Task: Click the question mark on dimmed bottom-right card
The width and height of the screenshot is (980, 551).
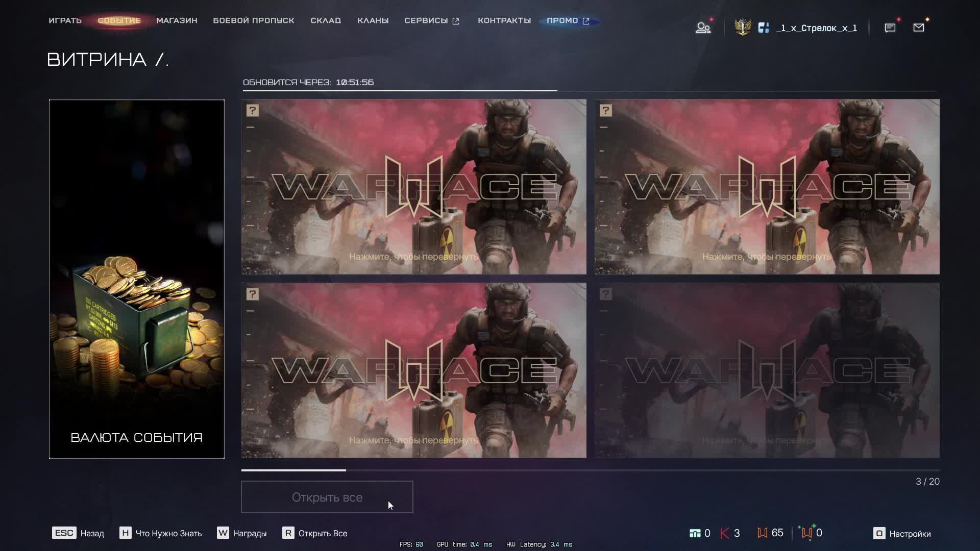Action: (605, 294)
